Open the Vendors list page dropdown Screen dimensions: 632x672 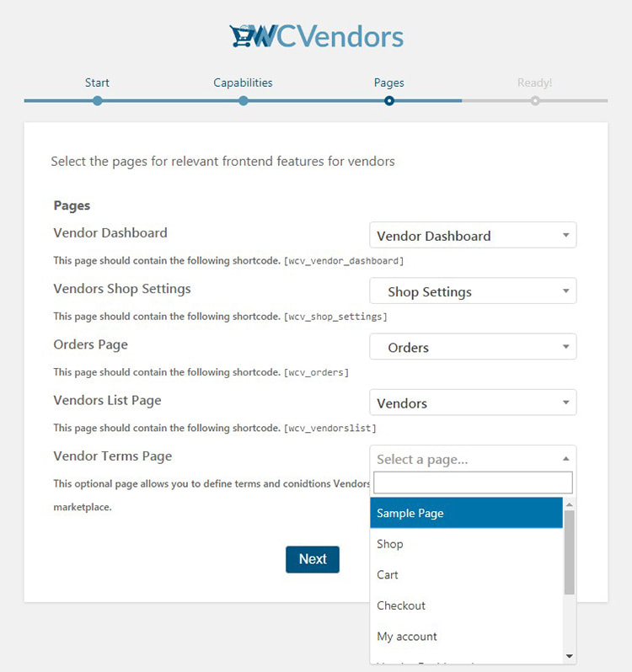473,402
